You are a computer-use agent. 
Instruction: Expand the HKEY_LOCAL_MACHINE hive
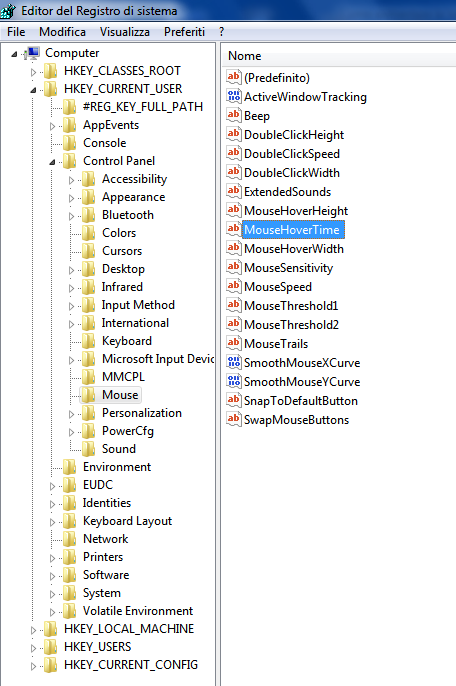click(33, 630)
